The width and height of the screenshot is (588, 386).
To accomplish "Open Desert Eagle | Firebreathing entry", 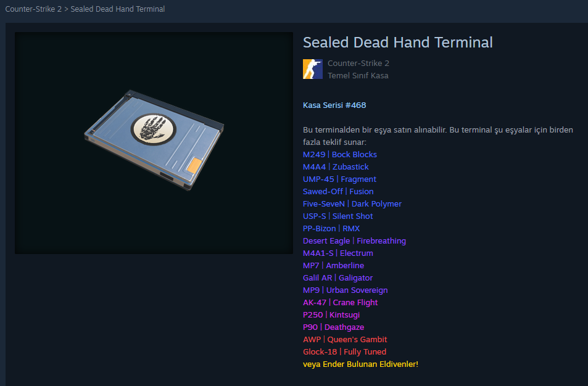I will [354, 241].
